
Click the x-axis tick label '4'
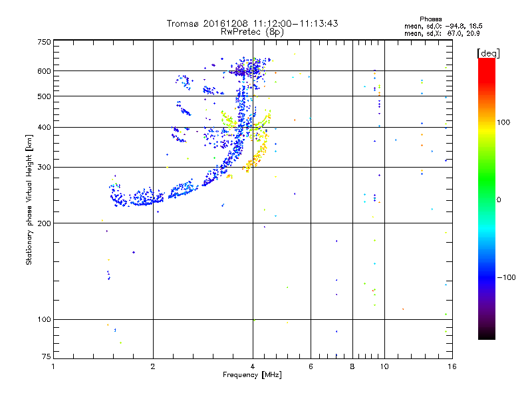click(x=253, y=366)
